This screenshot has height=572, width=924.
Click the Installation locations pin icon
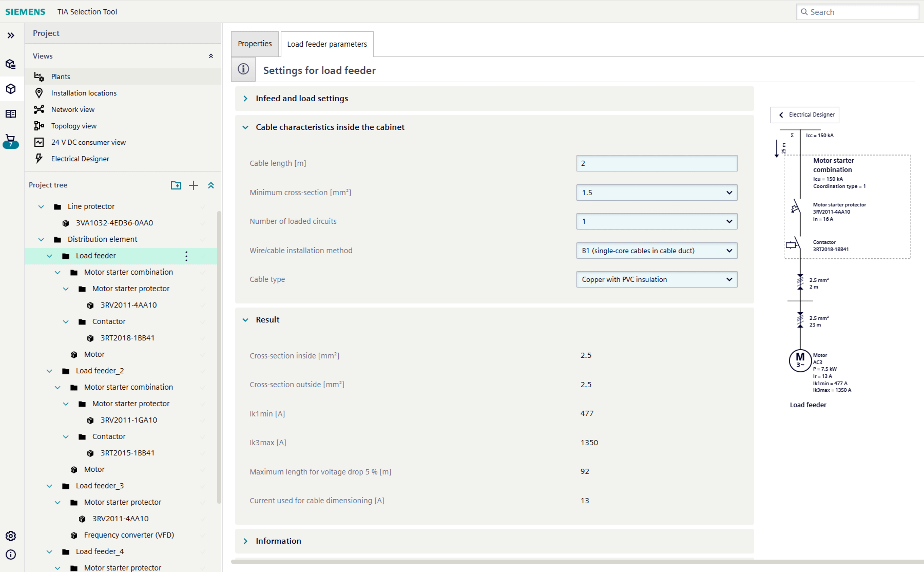click(39, 93)
